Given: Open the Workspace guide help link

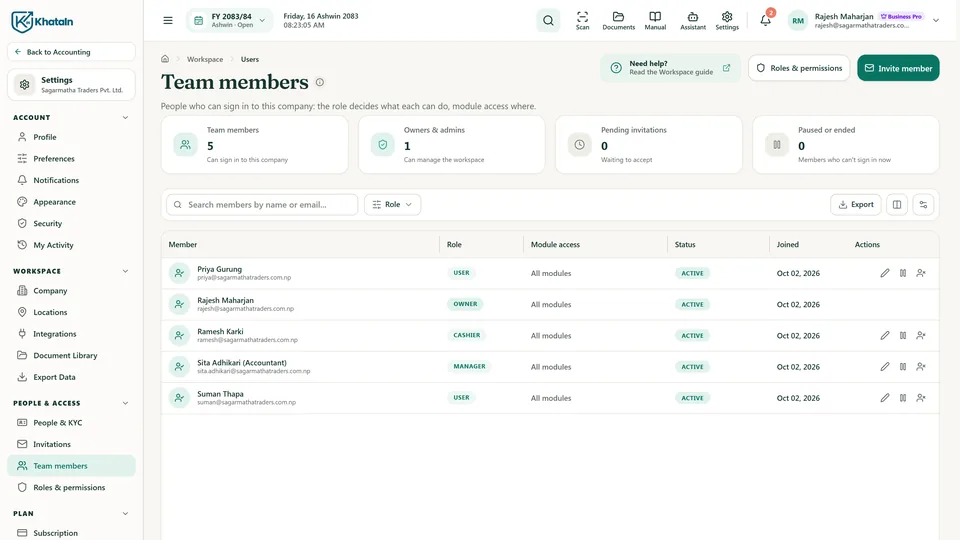Looking at the screenshot, I should pyautogui.click(x=670, y=68).
